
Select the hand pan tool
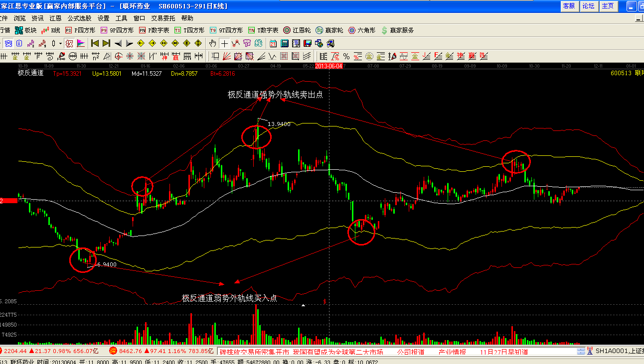(213, 43)
